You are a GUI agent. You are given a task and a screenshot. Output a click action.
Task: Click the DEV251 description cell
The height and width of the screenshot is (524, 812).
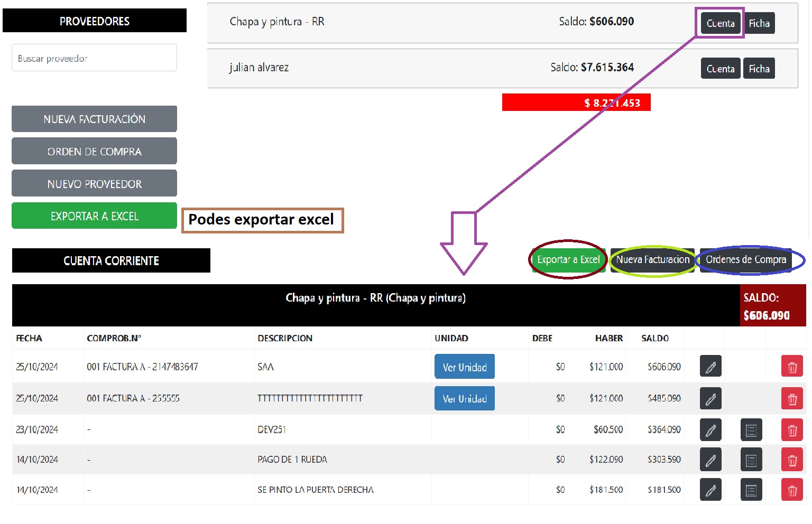point(272,429)
